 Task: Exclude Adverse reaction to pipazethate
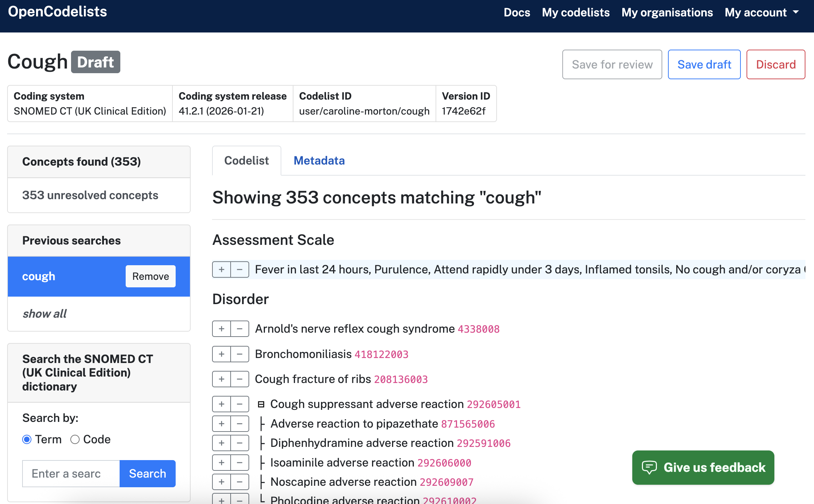click(x=240, y=424)
